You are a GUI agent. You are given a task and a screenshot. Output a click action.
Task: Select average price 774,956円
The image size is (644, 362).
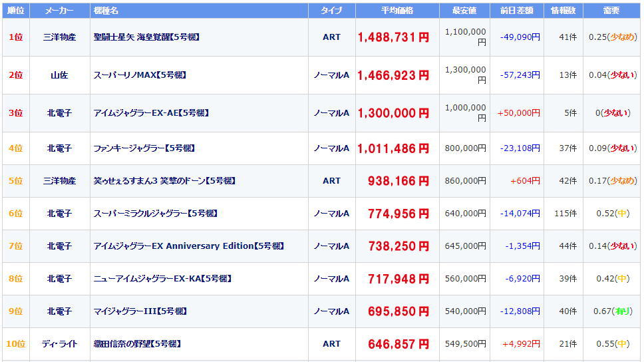[399, 214]
